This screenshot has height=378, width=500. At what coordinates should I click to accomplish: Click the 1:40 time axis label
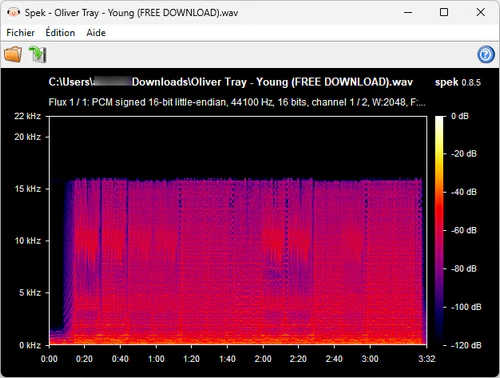227,359
